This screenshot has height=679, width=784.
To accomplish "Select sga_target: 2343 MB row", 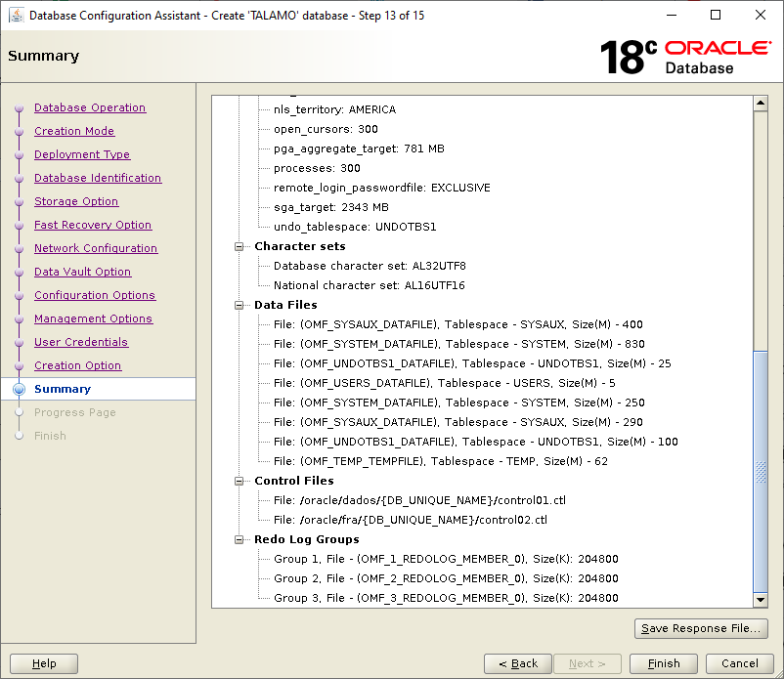I will [x=331, y=207].
